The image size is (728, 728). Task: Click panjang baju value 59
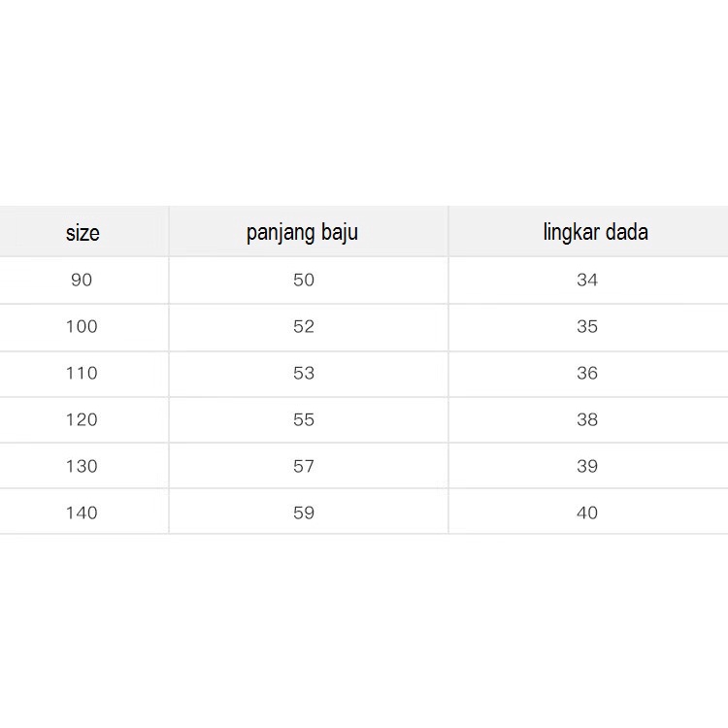(x=304, y=513)
